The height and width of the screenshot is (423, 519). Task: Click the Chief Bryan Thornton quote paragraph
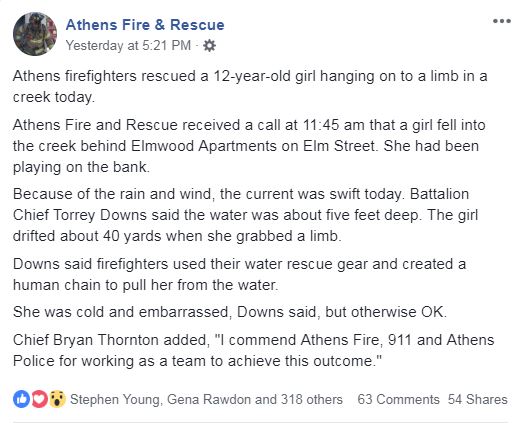coord(253,351)
